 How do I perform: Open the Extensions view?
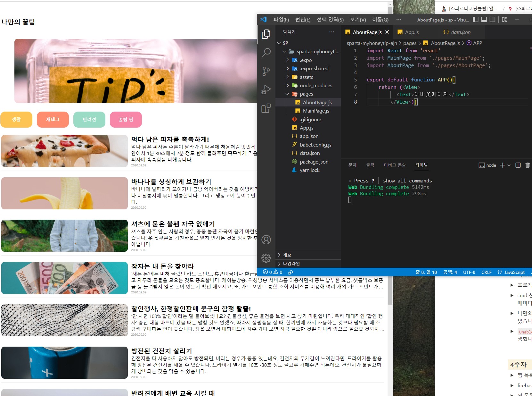(x=266, y=108)
